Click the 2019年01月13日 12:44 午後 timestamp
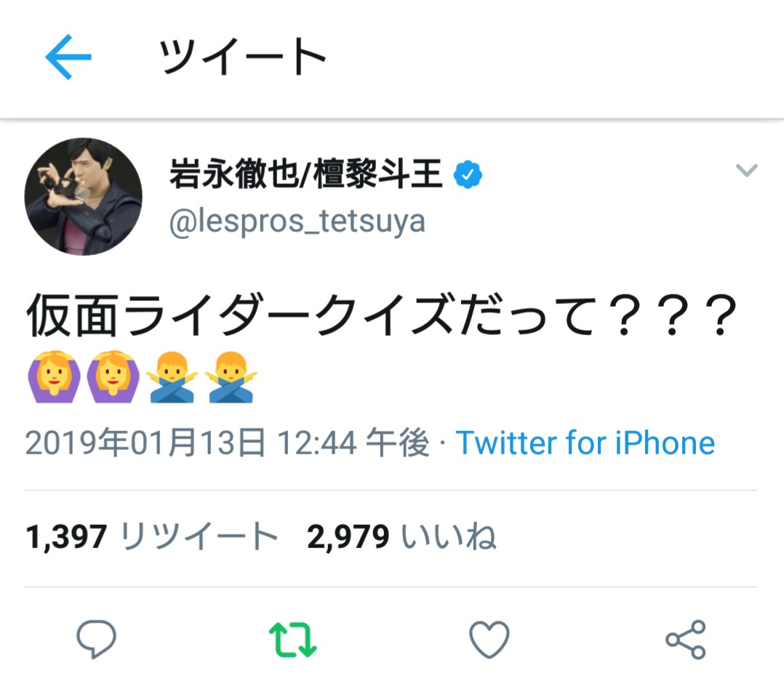This screenshot has width=784, height=676. pos(227,443)
